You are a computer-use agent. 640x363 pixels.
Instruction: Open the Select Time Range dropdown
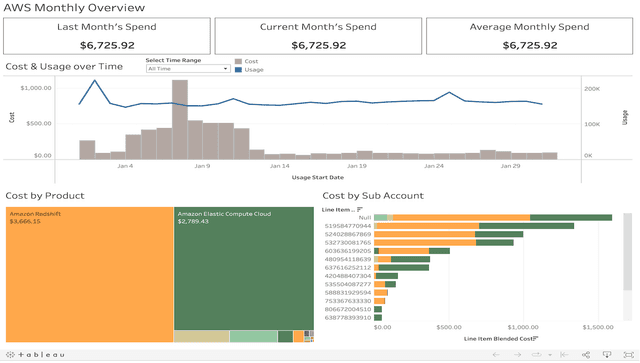point(188,69)
